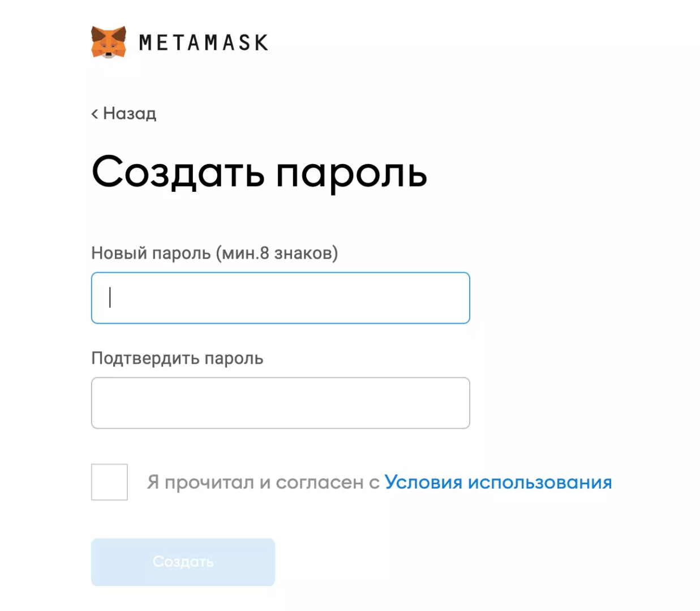Check the terms of use agreement checkbox
The height and width of the screenshot is (611, 700).
[x=109, y=482]
